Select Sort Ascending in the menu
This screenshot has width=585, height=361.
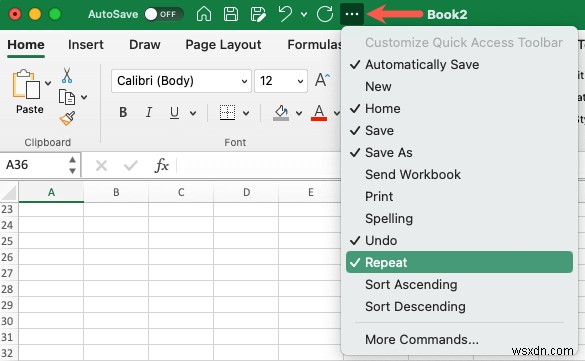(459, 285)
